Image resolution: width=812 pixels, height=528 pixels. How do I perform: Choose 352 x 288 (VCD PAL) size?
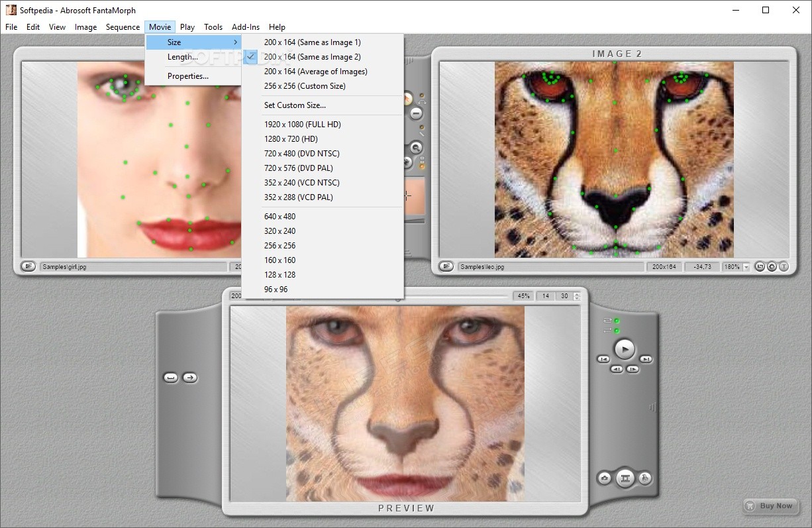click(323, 197)
